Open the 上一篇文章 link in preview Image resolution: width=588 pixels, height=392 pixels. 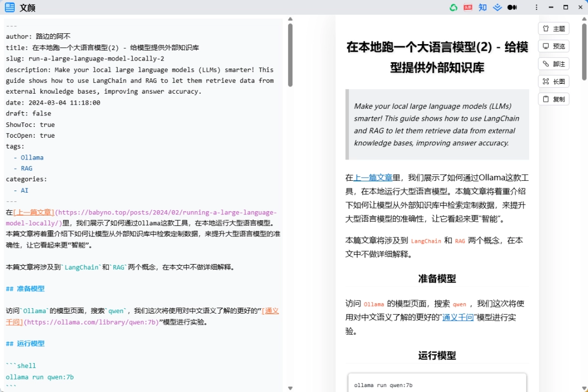(373, 177)
